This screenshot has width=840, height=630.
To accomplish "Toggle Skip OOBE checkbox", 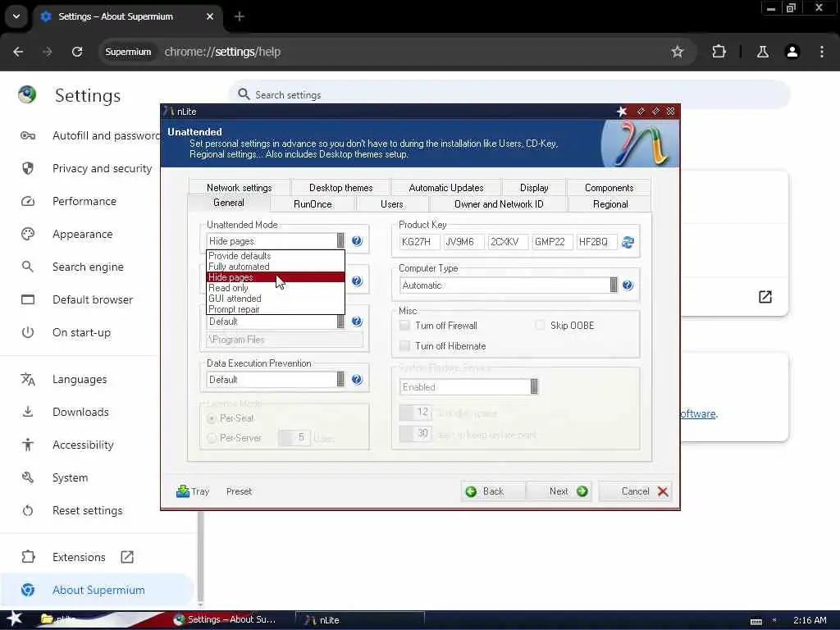I will coord(540,325).
